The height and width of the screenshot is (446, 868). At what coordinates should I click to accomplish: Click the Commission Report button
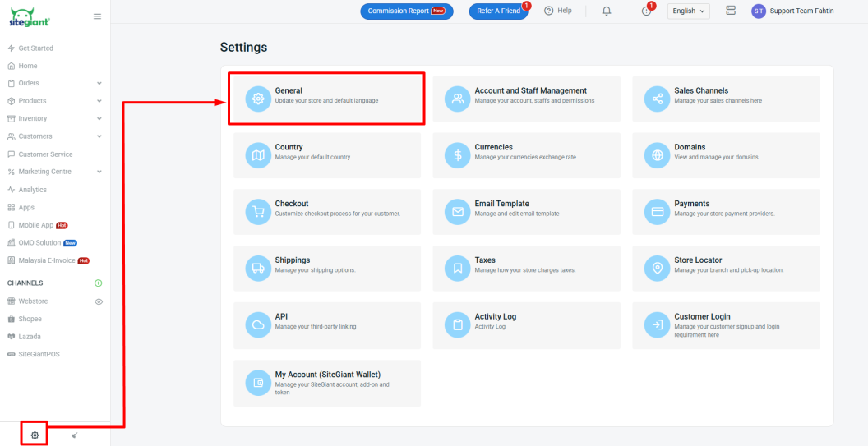click(406, 11)
